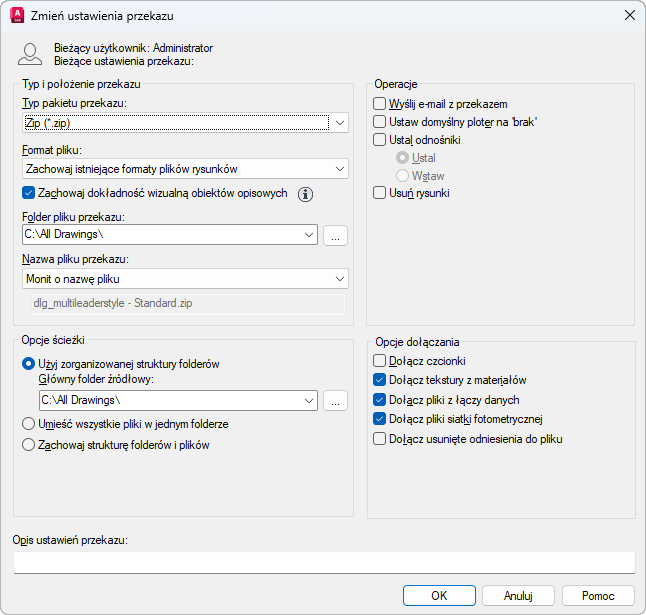646x615 pixels.
Task: Click the Anuluj button
Action: tap(517, 595)
